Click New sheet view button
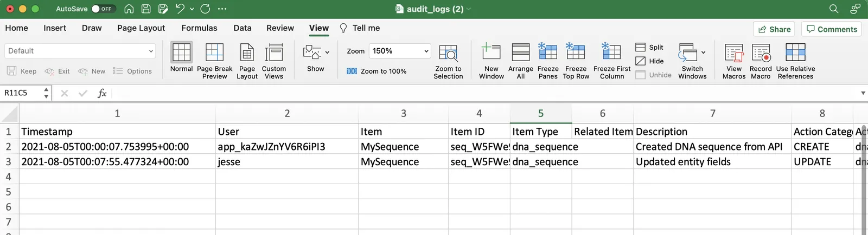This screenshot has height=235, width=868. coord(92,71)
